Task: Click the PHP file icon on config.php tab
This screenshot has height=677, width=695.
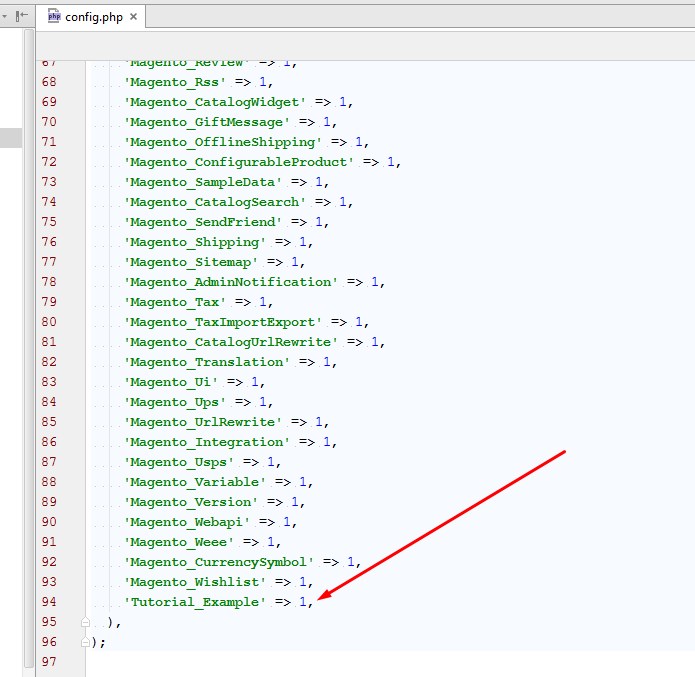Action: [54, 16]
